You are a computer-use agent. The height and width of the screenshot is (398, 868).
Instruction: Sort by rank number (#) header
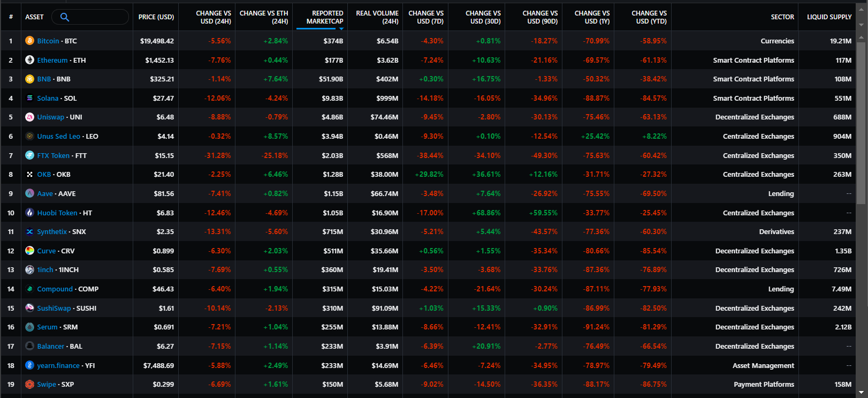[x=11, y=17]
